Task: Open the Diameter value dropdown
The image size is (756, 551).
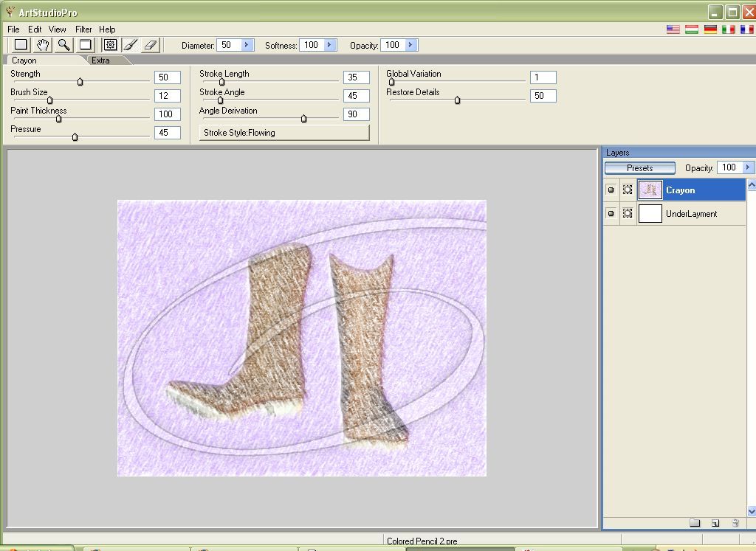Action: click(x=247, y=45)
